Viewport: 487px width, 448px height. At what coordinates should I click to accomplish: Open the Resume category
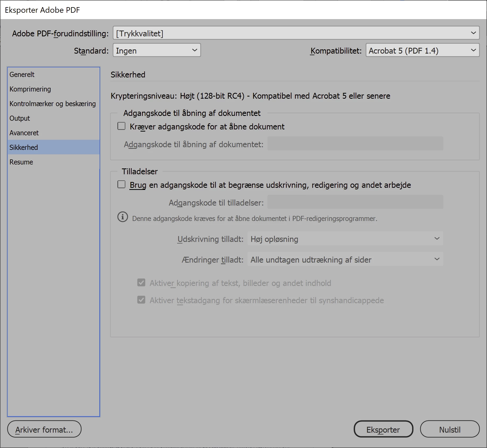(54, 162)
